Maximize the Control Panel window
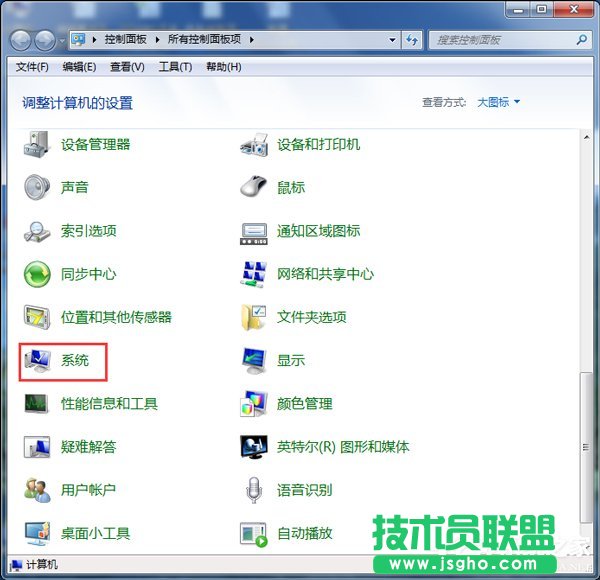The height and width of the screenshot is (580, 600). tap(541, 9)
